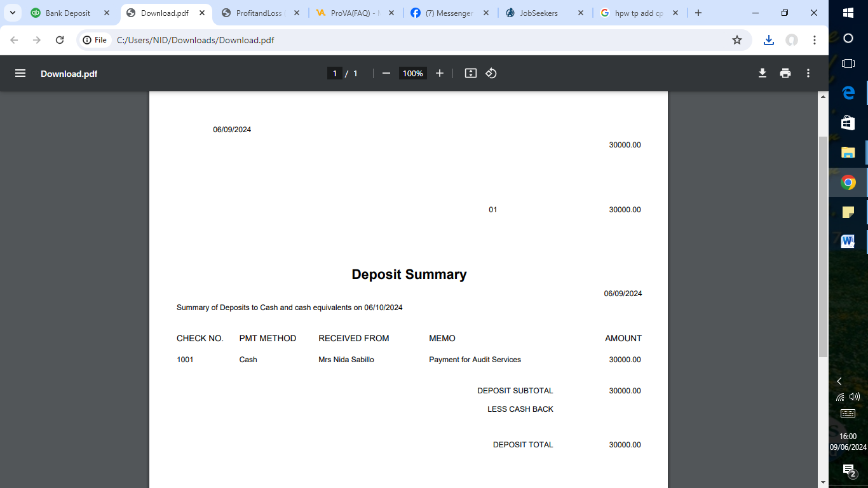Open the volume speaker tray icon
868x488 pixels.
[855, 396]
